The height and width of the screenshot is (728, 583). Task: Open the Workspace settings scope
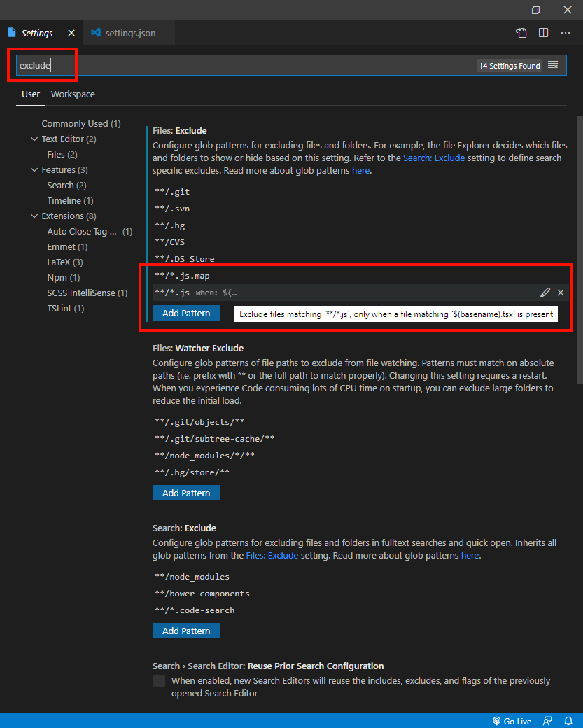[73, 94]
